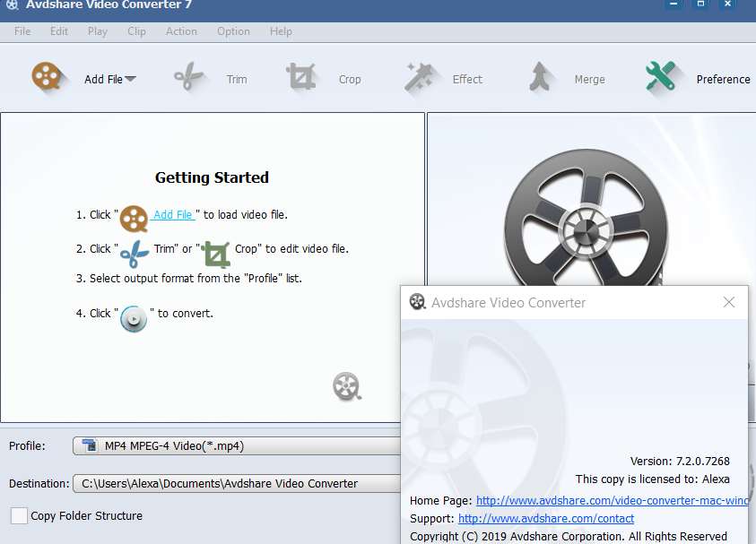Click the Destination folder path field
The height and width of the screenshot is (544, 756).
click(x=236, y=483)
